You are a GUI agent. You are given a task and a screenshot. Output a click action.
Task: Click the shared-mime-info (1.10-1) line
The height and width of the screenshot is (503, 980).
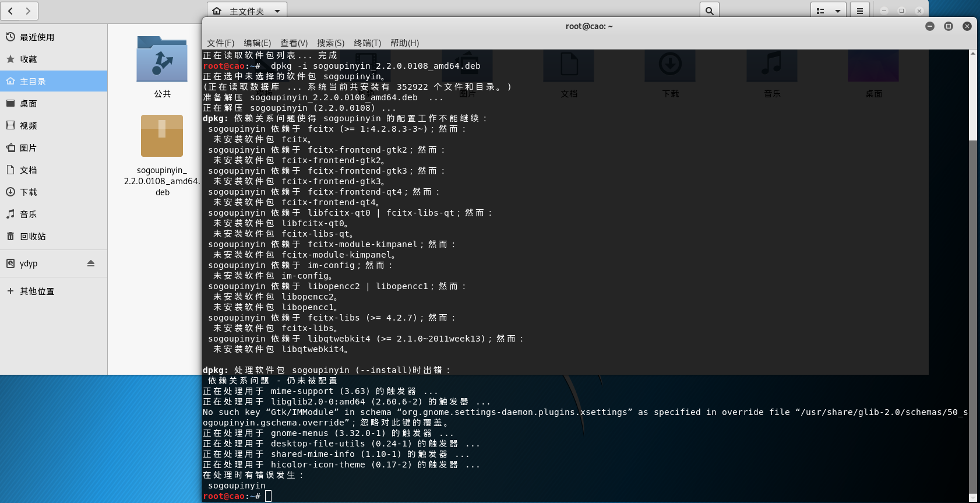[x=336, y=454]
